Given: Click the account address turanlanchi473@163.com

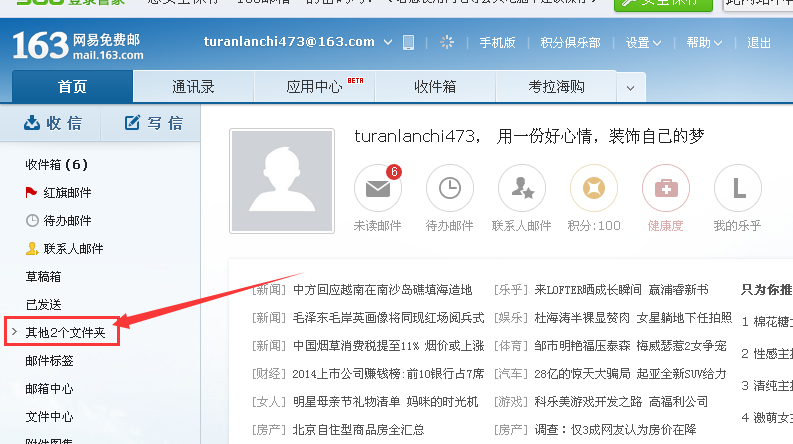Looking at the screenshot, I should pos(289,42).
